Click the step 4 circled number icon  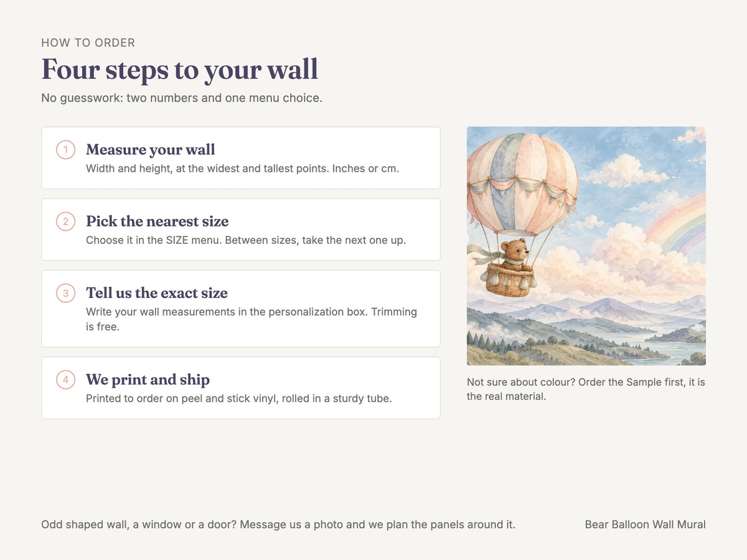[x=65, y=380]
